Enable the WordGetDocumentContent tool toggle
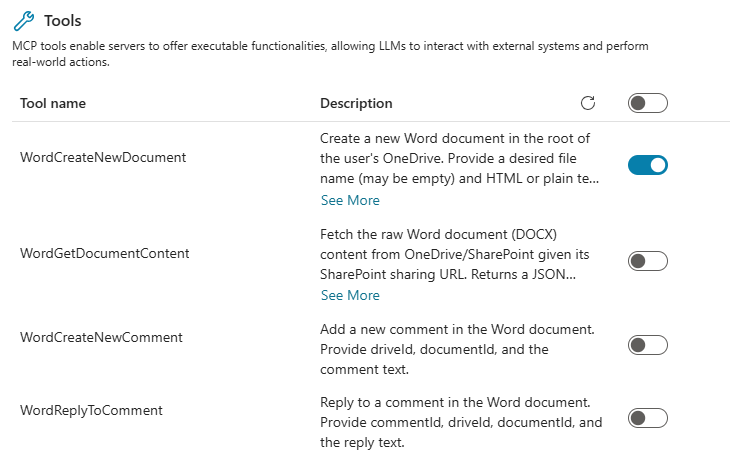This screenshot has height=461, width=730. point(647,261)
